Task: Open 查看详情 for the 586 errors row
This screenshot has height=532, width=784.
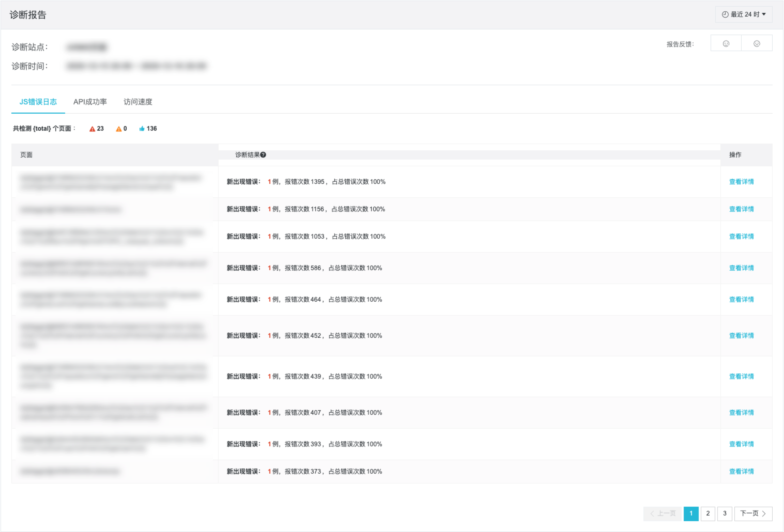Action: 741,268
